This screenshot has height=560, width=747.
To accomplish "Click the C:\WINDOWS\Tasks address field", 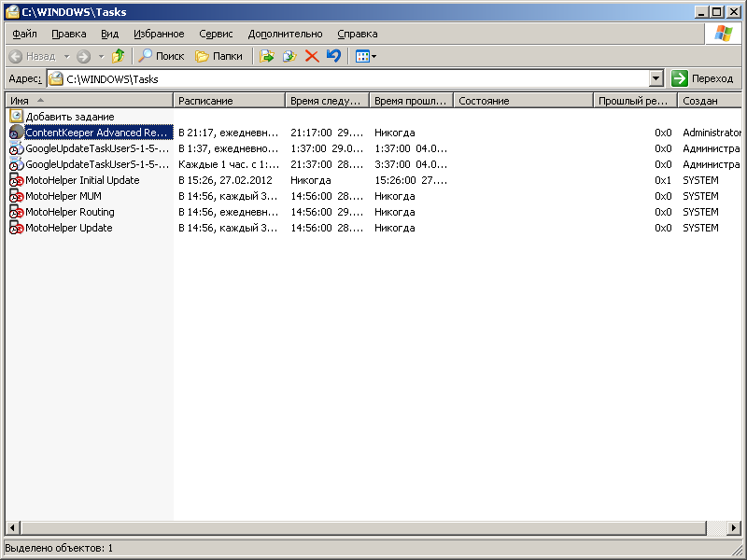I will pyautogui.click(x=355, y=79).
